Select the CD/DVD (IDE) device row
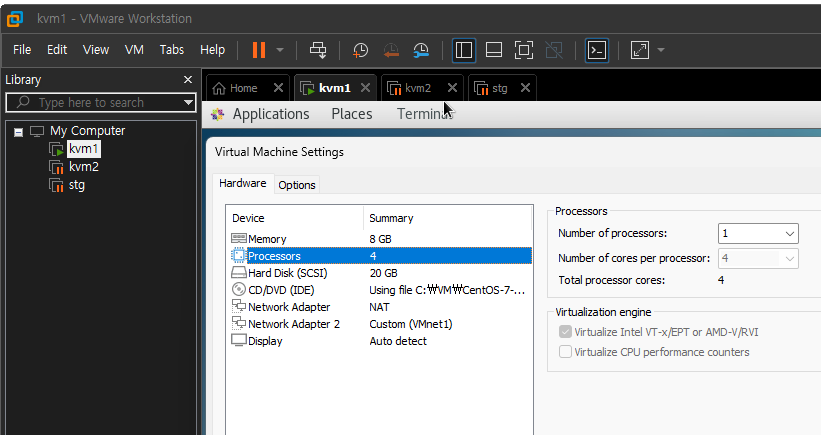Viewport: 821px width, 435px height. tap(381, 290)
